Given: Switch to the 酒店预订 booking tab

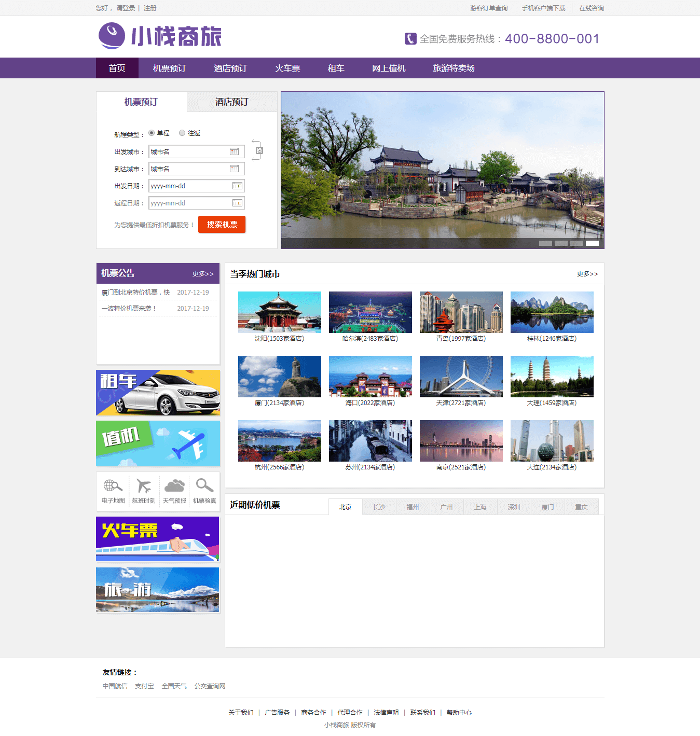Looking at the screenshot, I should pos(231,102).
